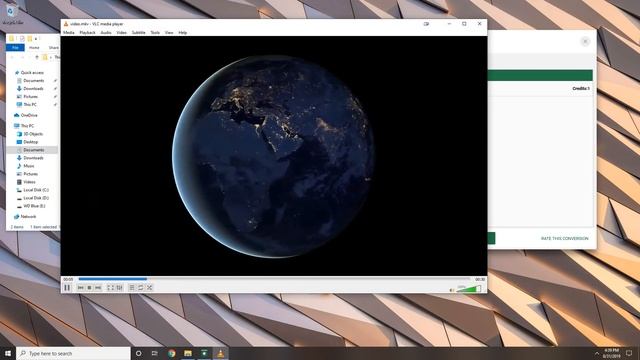Click the green button in converter window
640x360 pixels.
point(491,238)
